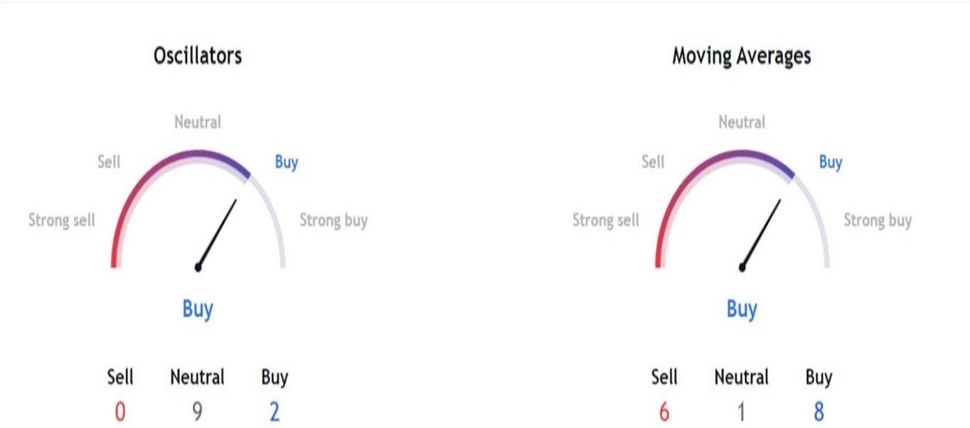Click the Moving Averages heading

741,56
